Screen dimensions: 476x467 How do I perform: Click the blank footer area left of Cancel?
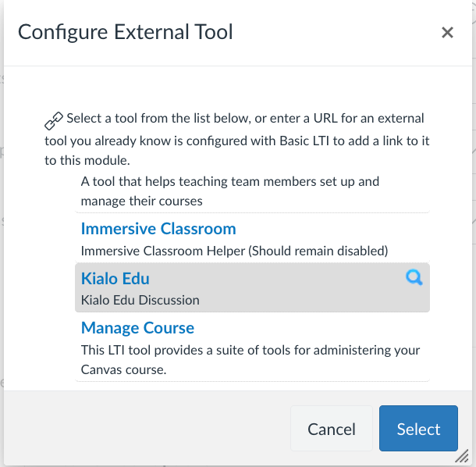pyautogui.click(x=148, y=429)
